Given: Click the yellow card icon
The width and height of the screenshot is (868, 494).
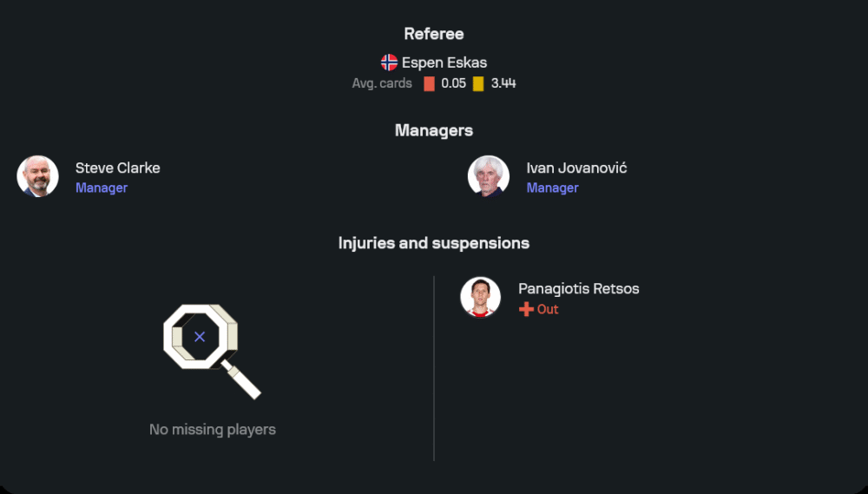Looking at the screenshot, I should (x=478, y=84).
